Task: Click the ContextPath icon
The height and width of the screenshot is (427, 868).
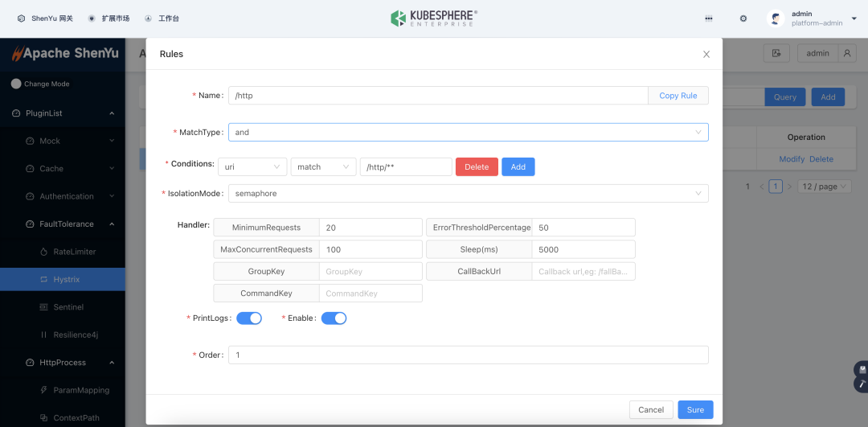Action: [44, 417]
